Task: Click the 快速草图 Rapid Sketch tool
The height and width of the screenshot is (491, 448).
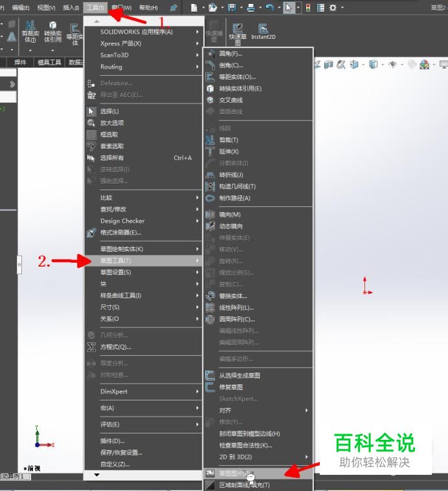Action: [x=238, y=34]
